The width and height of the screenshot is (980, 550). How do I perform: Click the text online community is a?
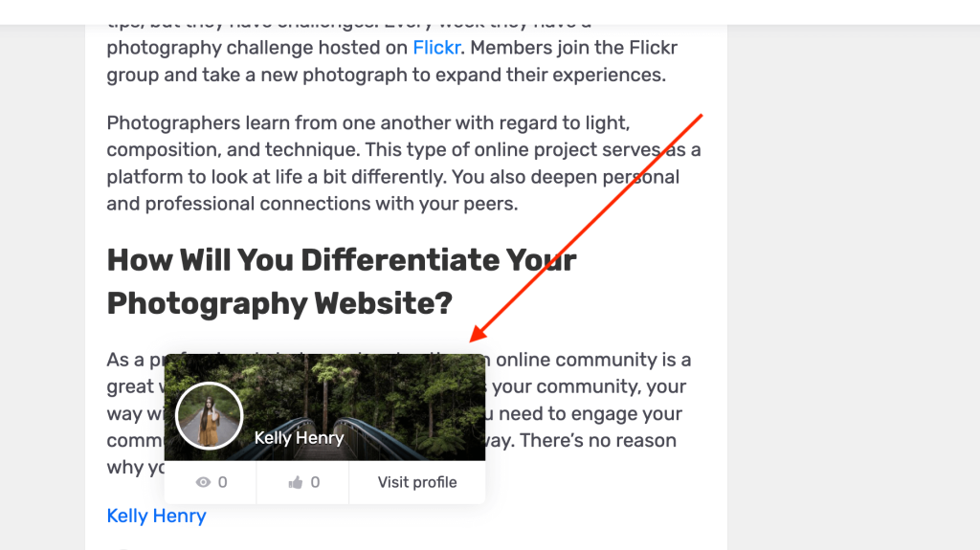tap(593, 360)
